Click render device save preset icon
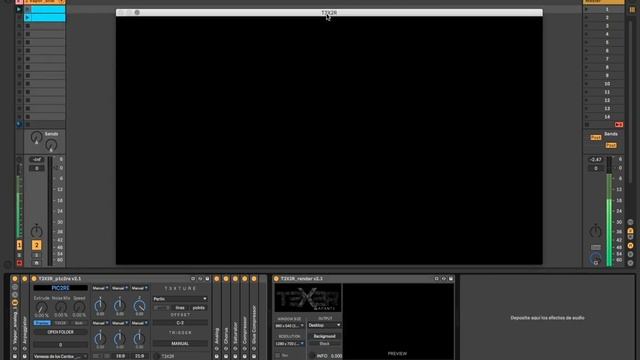640x360 pixels. [451, 279]
